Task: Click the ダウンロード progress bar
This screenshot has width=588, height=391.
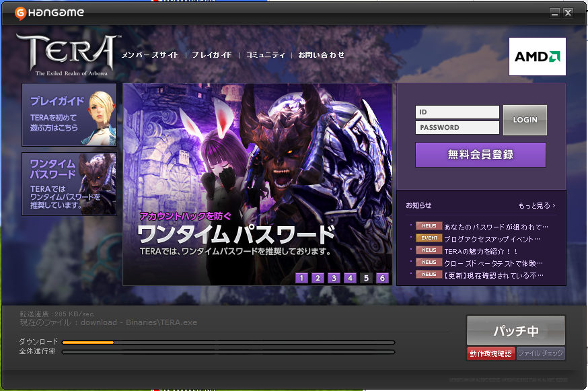Action: click(228, 343)
